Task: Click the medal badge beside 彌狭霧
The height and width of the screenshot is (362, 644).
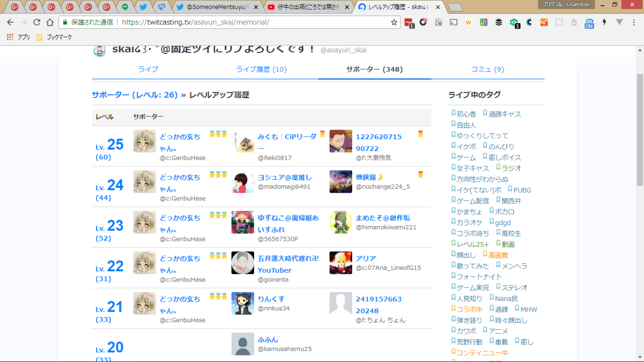Action: 421,175
